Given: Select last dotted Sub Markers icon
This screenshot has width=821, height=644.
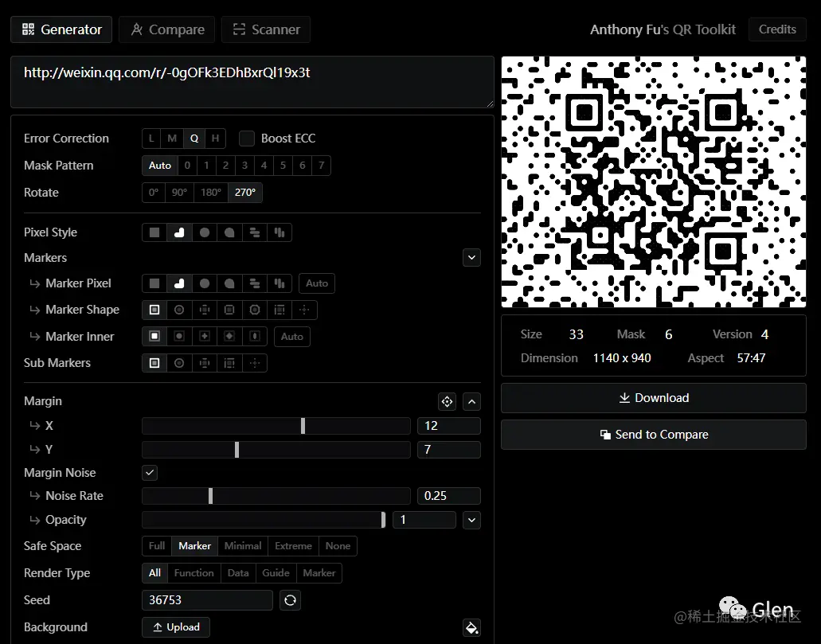Looking at the screenshot, I should (x=255, y=363).
